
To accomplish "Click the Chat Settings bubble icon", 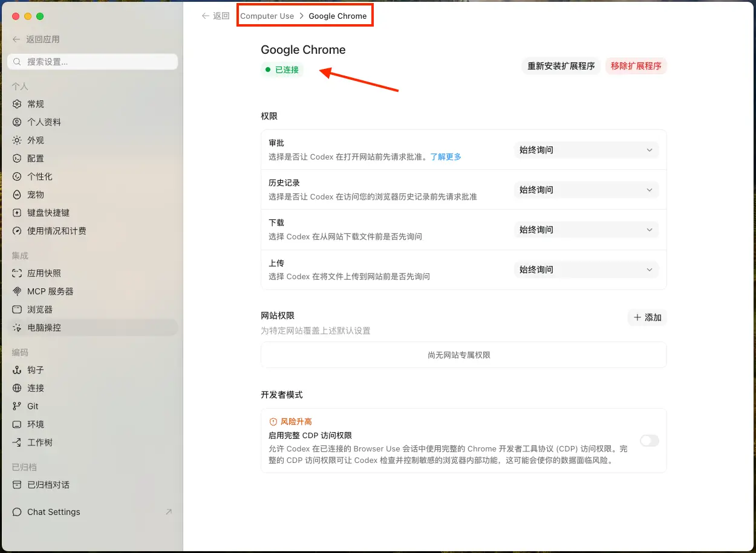I will pos(17,512).
